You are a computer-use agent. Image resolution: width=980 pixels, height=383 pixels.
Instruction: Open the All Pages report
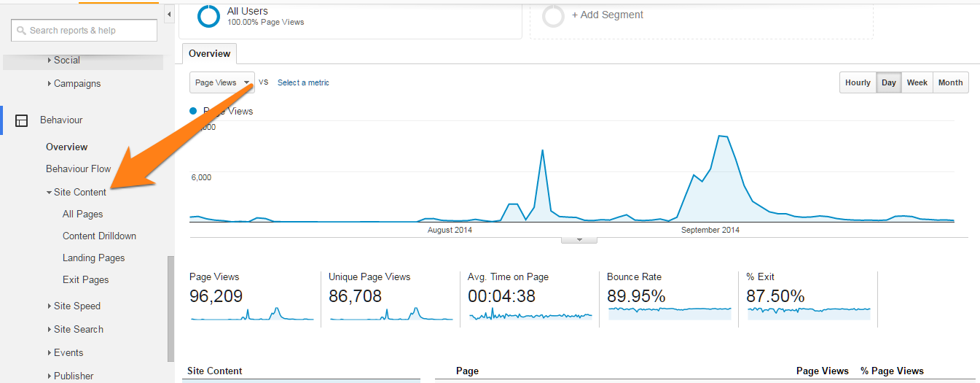click(83, 214)
